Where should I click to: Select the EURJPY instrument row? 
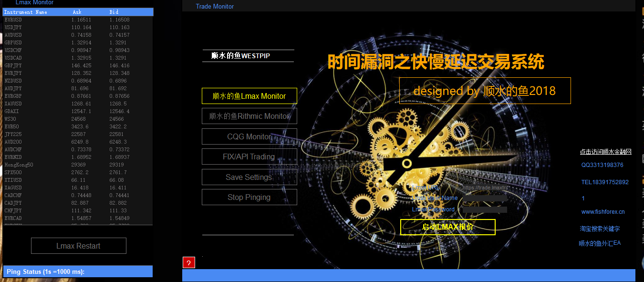(78, 73)
